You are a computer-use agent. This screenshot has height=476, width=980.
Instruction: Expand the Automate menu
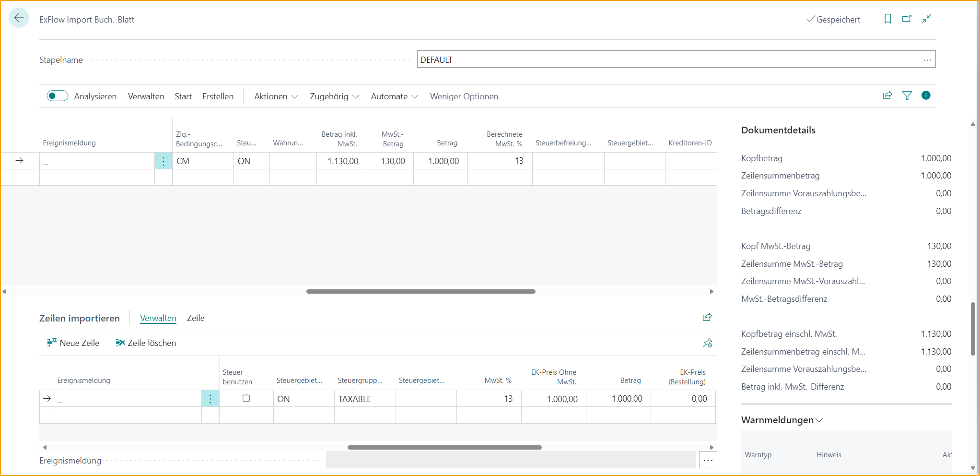(394, 96)
